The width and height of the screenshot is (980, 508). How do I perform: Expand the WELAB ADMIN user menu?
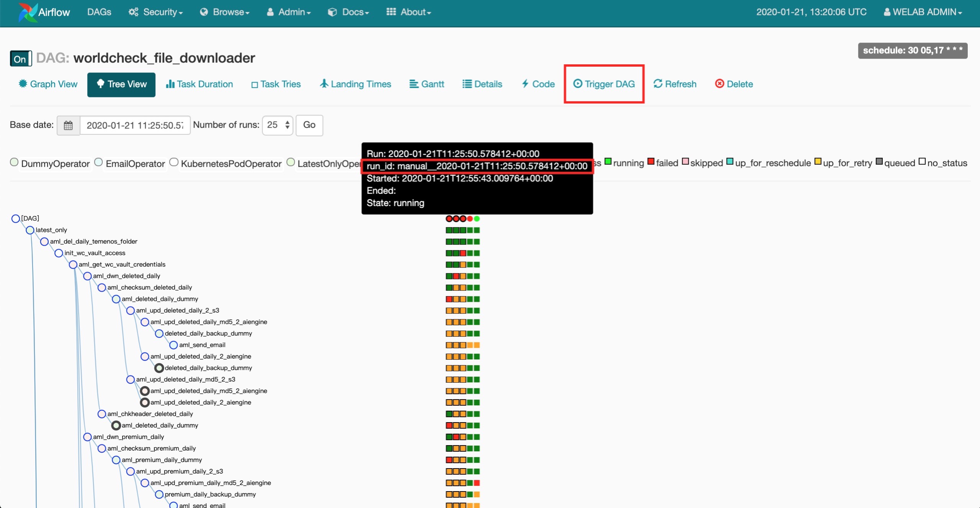(x=923, y=12)
